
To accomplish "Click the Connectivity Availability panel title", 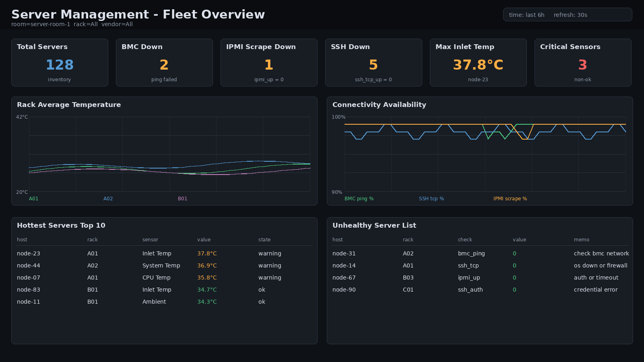I will pyautogui.click(x=379, y=105).
